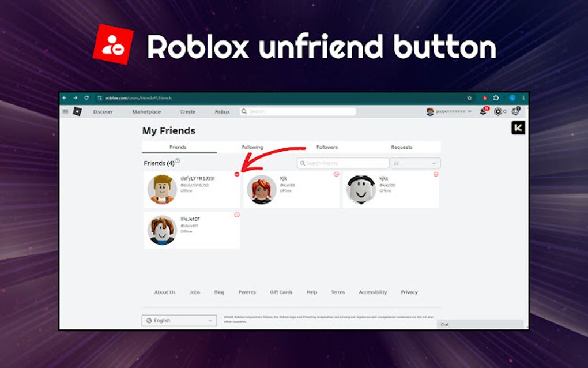Click the unfriend icon on kjks's card
Image resolution: width=588 pixels, height=368 pixels.
pyautogui.click(x=435, y=174)
